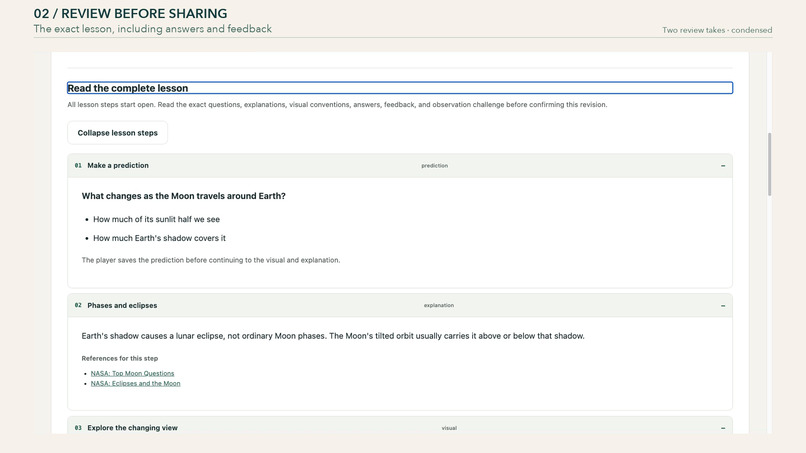Click the Collapse lesson steps button
Screen dimensions: 806x453
117,133
